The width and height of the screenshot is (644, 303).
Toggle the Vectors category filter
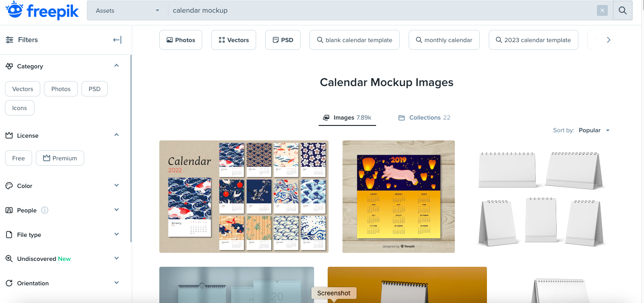23,89
